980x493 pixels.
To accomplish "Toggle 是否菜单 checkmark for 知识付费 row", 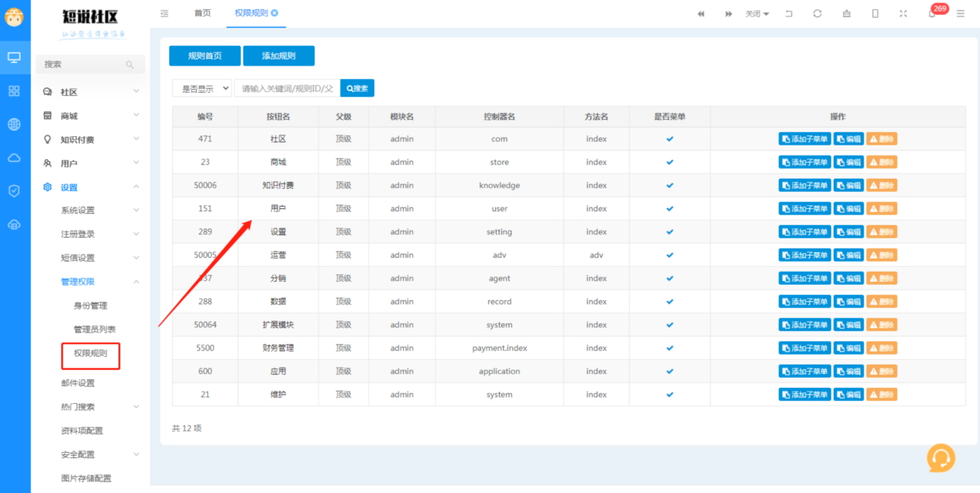I will (x=670, y=186).
